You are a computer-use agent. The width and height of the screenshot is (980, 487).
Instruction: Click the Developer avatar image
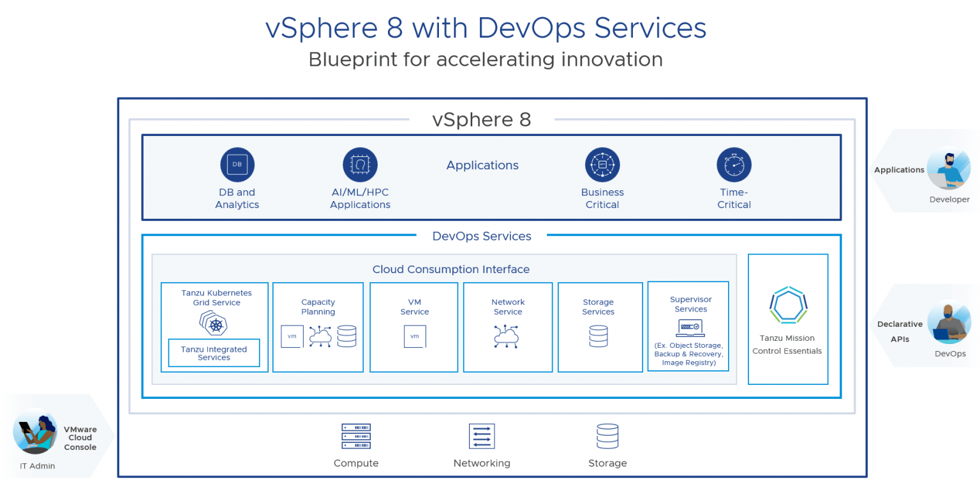coord(948,168)
